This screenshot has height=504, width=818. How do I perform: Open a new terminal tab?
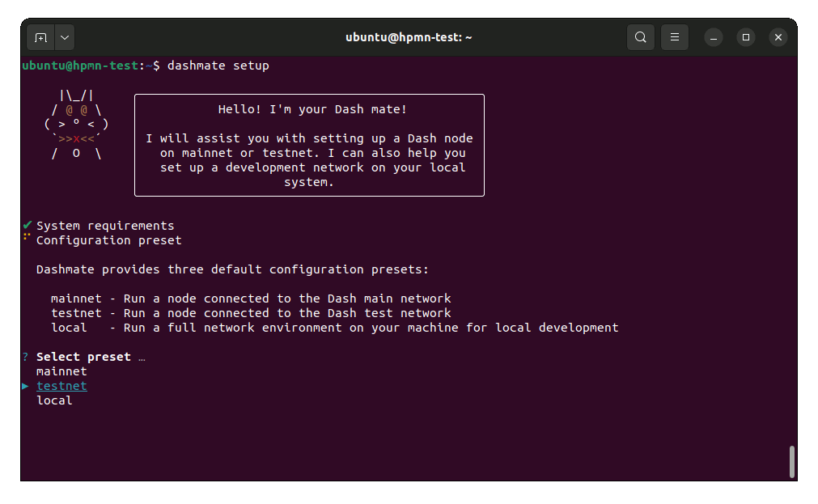click(x=40, y=37)
